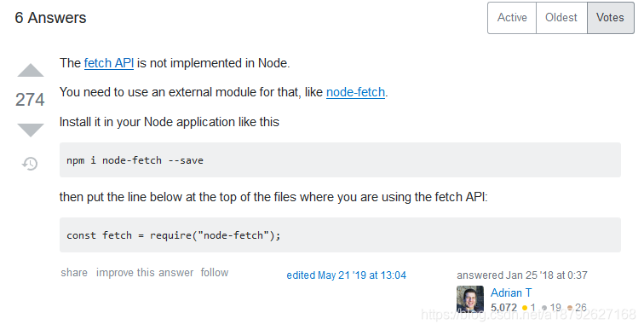Click the 274 vote count
644x330 pixels.
[x=30, y=100]
